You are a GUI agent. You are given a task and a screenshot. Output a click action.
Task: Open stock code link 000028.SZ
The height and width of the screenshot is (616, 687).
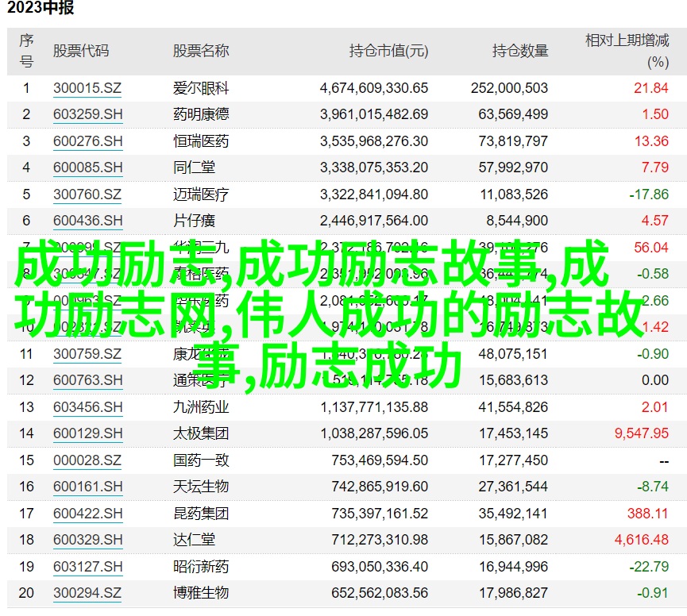87,460
